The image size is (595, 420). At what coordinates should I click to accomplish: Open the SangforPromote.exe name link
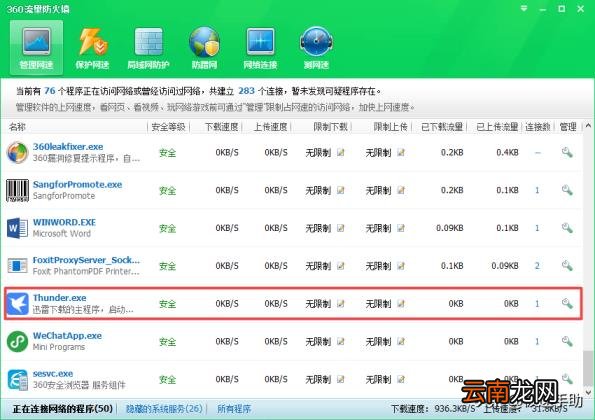(x=77, y=184)
